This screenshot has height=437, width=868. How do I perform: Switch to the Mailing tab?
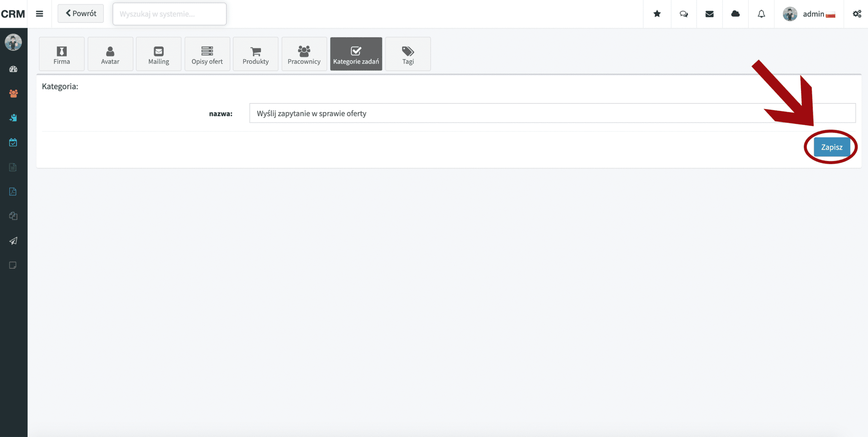pyautogui.click(x=159, y=54)
